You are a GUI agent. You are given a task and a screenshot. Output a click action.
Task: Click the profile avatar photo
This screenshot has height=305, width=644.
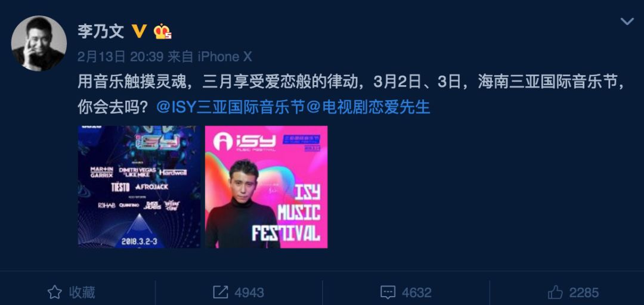point(39,43)
